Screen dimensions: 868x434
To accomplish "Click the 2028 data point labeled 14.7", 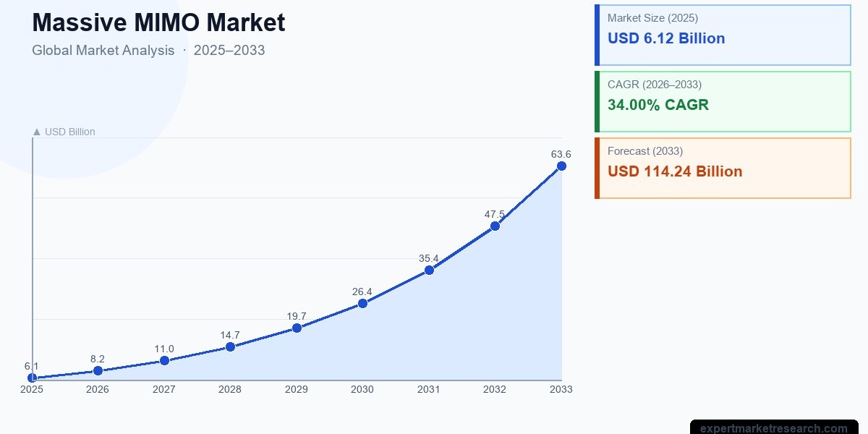I will [x=230, y=346].
